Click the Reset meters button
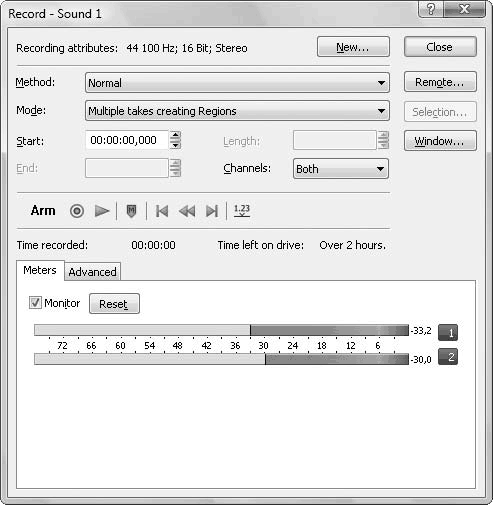Screen dimensions: 493x505 pyautogui.click(x=114, y=304)
